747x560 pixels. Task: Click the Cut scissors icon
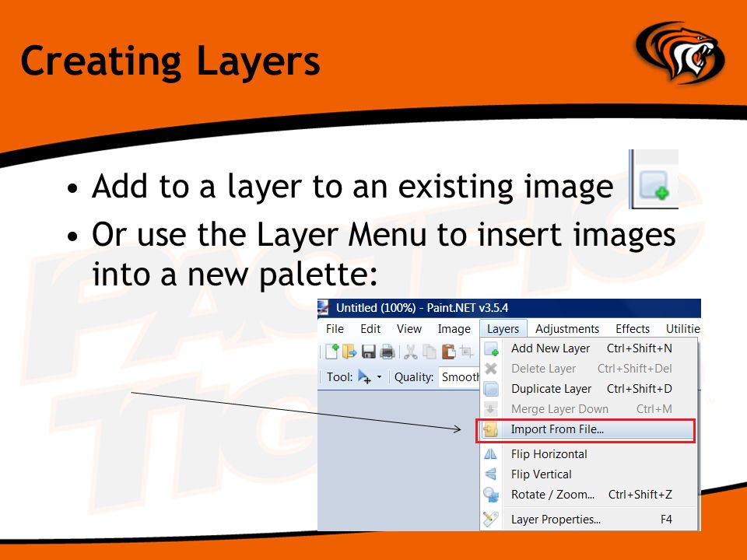[410, 352]
